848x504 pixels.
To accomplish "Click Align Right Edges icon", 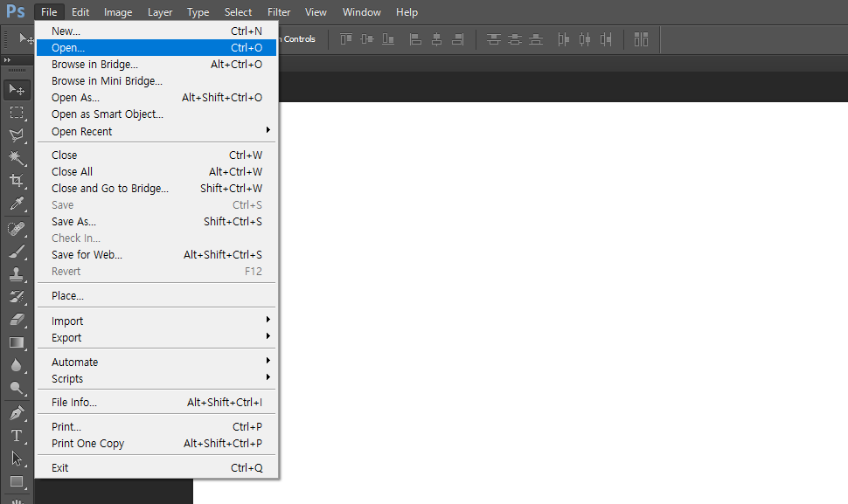I will (457, 39).
